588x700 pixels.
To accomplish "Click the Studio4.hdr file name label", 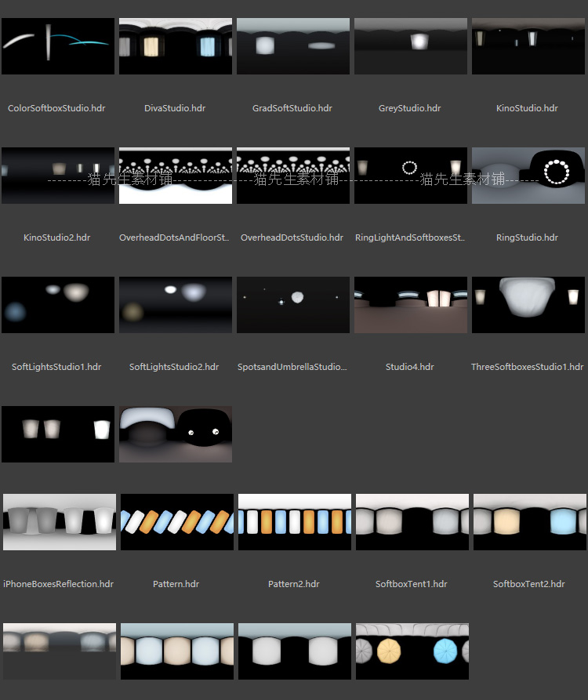I will pyautogui.click(x=410, y=367).
